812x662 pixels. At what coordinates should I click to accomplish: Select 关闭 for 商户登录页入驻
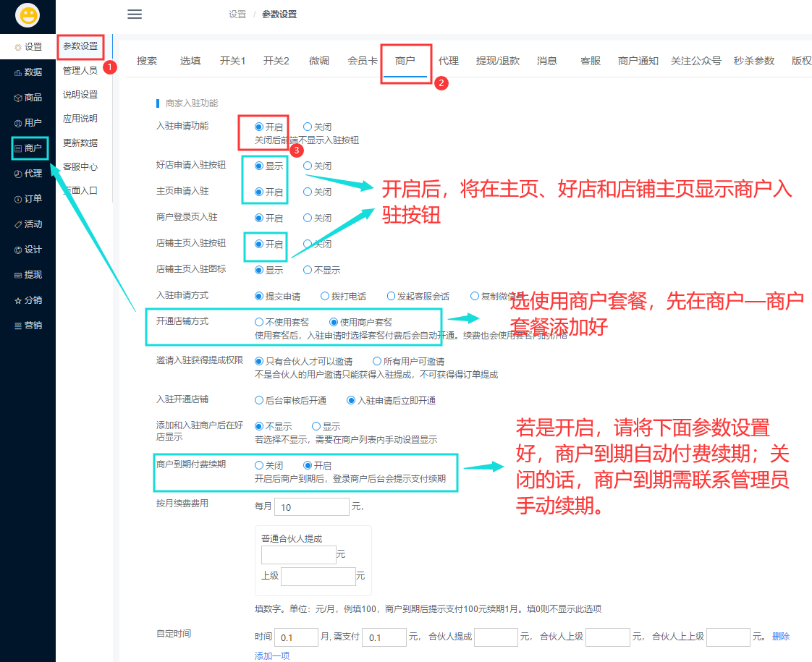tap(308, 218)
